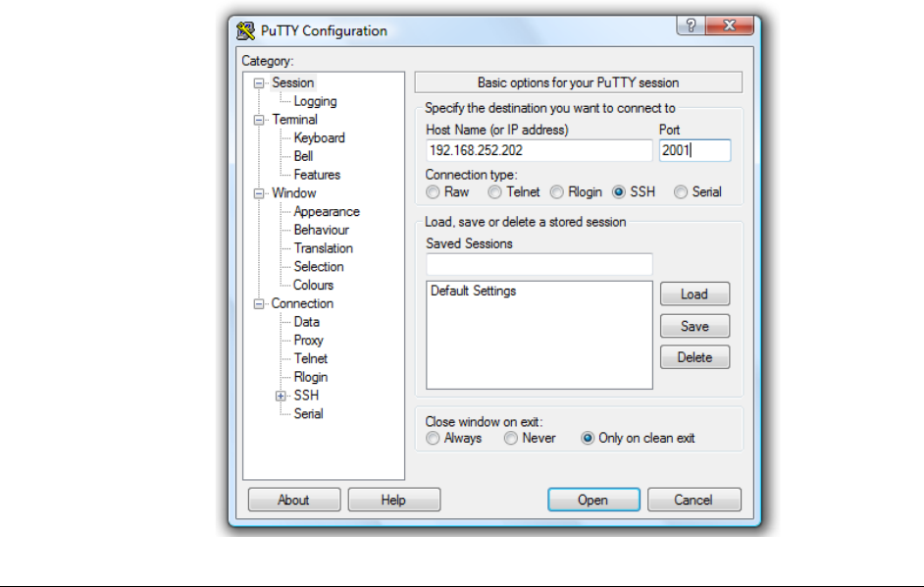Screen dimensions: 924x587
Task: Open the Appearance settings category
Action: pos(327,211)
